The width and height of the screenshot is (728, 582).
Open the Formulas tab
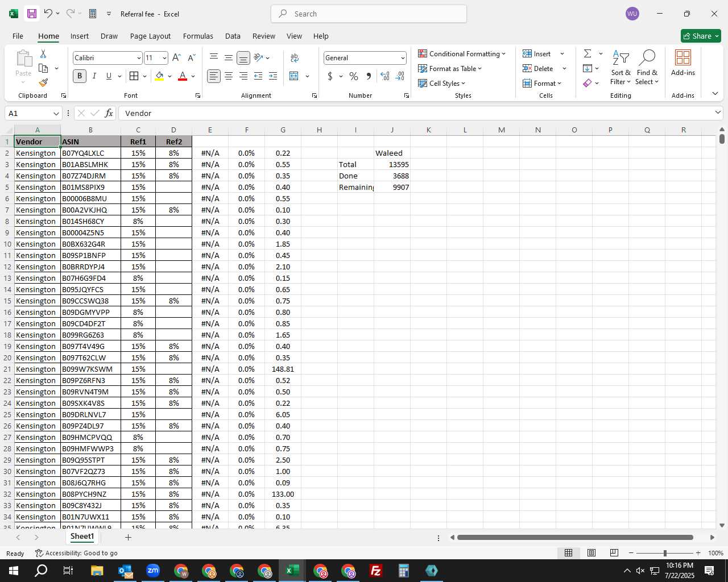tap(198, 36)
